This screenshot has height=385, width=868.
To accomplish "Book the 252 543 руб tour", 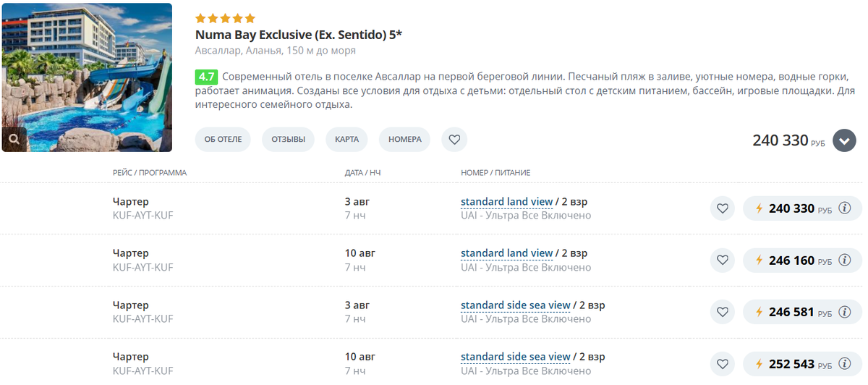I will click(791, 364).
